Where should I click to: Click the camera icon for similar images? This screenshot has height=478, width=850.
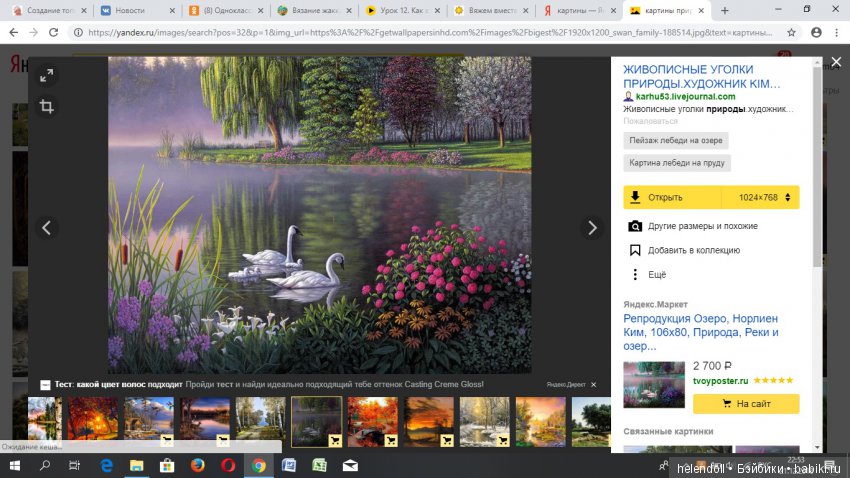[x=634, y=226]
